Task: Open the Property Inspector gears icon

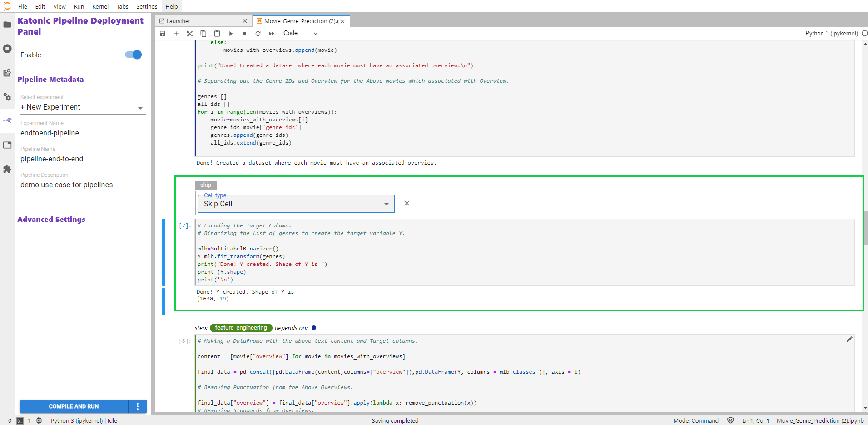Action: pyautogui.click(x=7, y=97)
